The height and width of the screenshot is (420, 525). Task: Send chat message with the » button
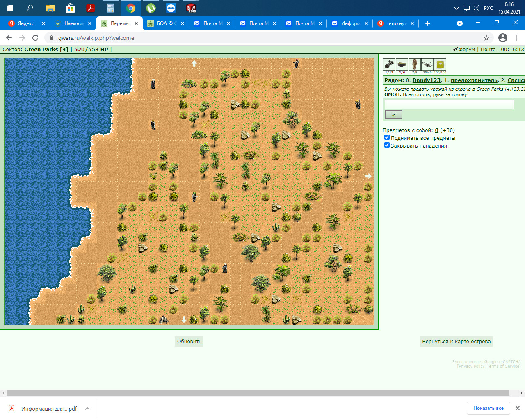click(393, 114)
